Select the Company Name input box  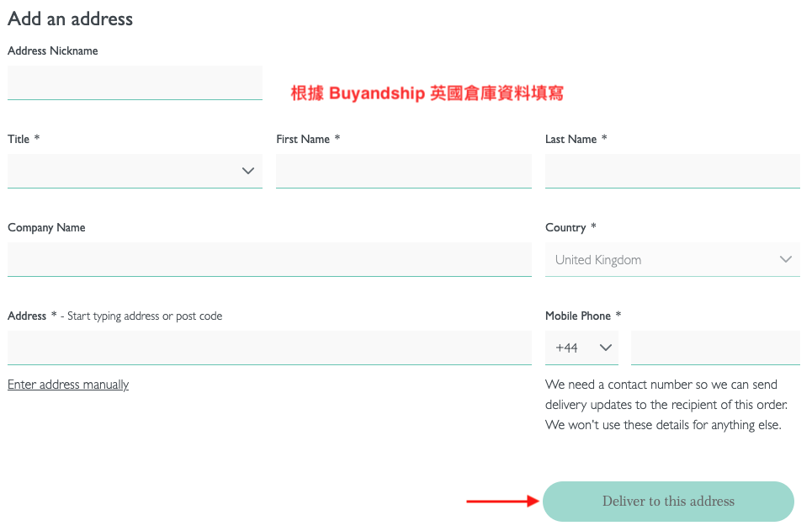[269, 259]
